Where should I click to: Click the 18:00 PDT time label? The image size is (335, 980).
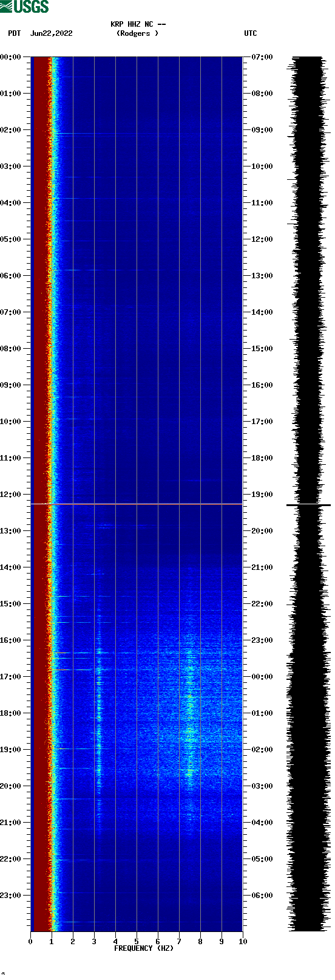tap(11, 713)
